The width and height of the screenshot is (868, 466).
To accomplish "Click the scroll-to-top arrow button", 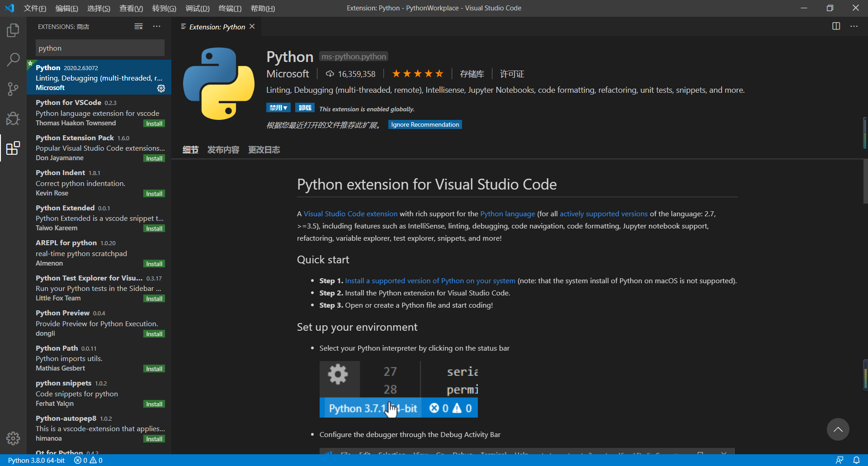I will point(838,429).
